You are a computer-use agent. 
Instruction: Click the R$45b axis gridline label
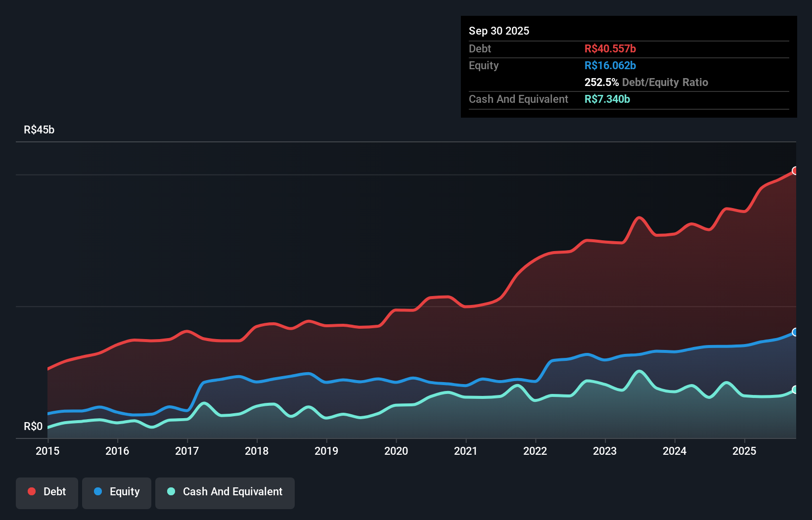(x=39, y=130)
